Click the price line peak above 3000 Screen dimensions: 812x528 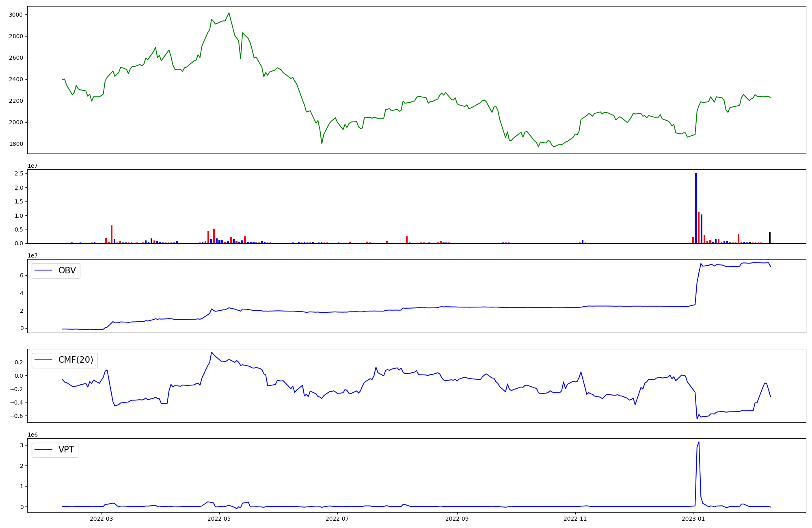(229, 13)
